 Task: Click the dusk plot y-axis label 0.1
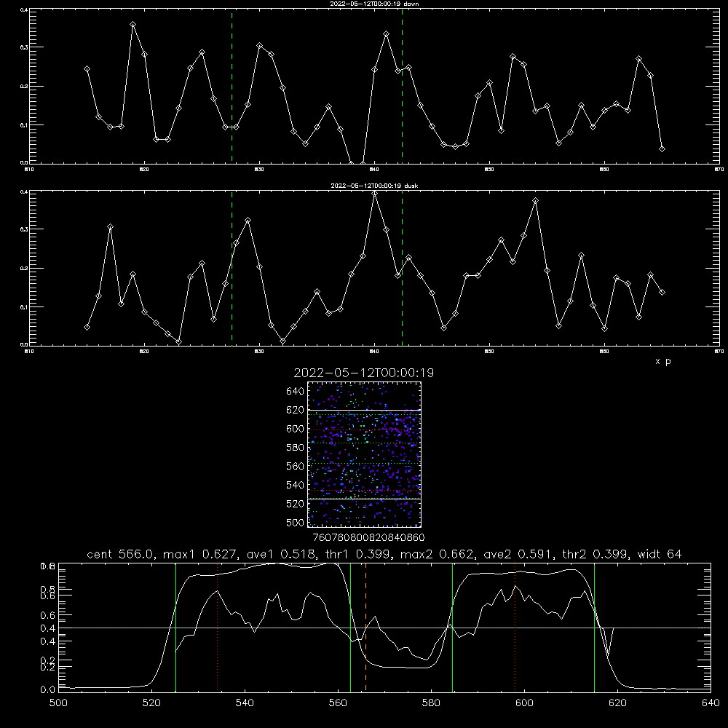24,307
